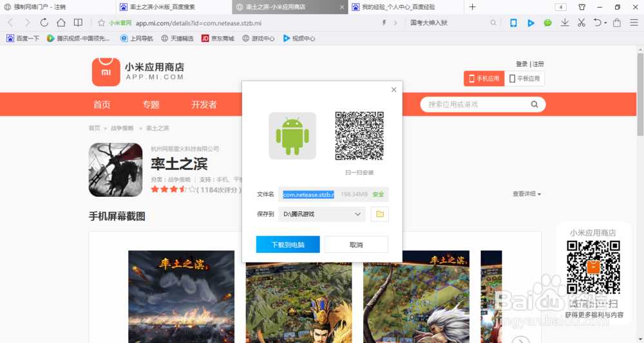Click the address bar URL
This screenshot has width=644, height=343.
tap(198, 23)
